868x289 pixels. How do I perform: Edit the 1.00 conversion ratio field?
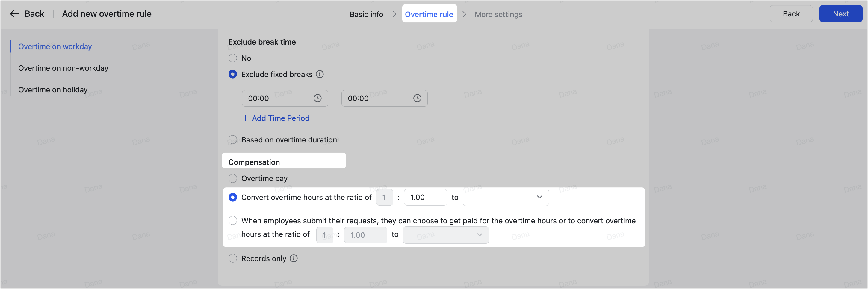point(425,197)
